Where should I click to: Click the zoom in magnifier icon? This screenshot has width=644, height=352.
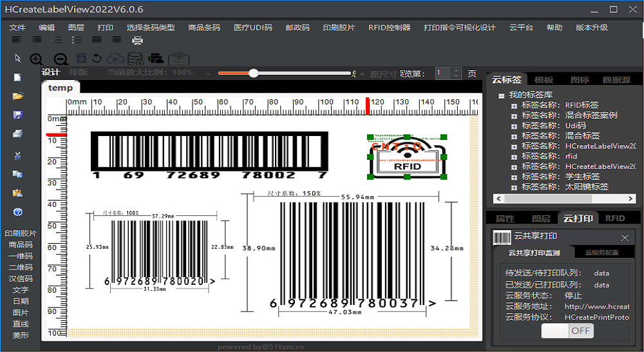click(x=37, y=59)
